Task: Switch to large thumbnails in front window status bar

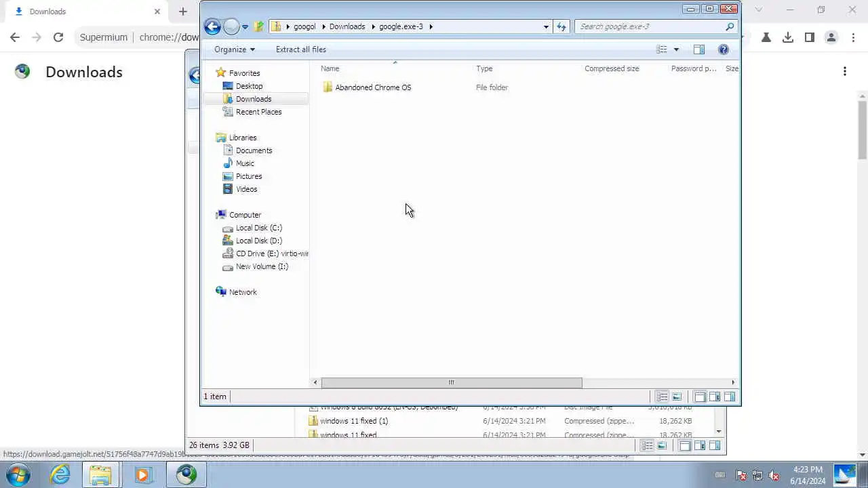Action: point(677,397)
